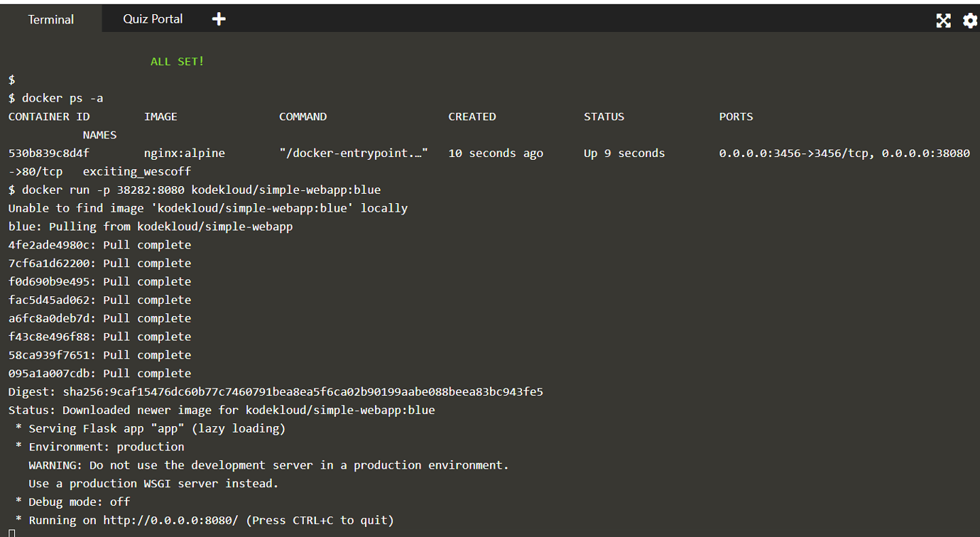Click the link http://0.0.0.0:8080/
Image resolution: width=980 pixels, height=537 pixels.
(171, 520)
